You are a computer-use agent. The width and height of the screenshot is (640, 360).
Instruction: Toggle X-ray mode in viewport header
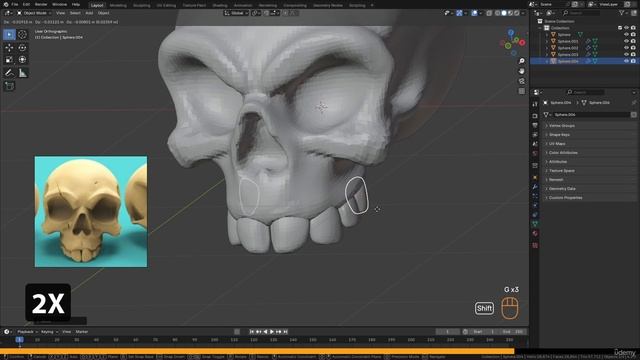click(489, 13)
